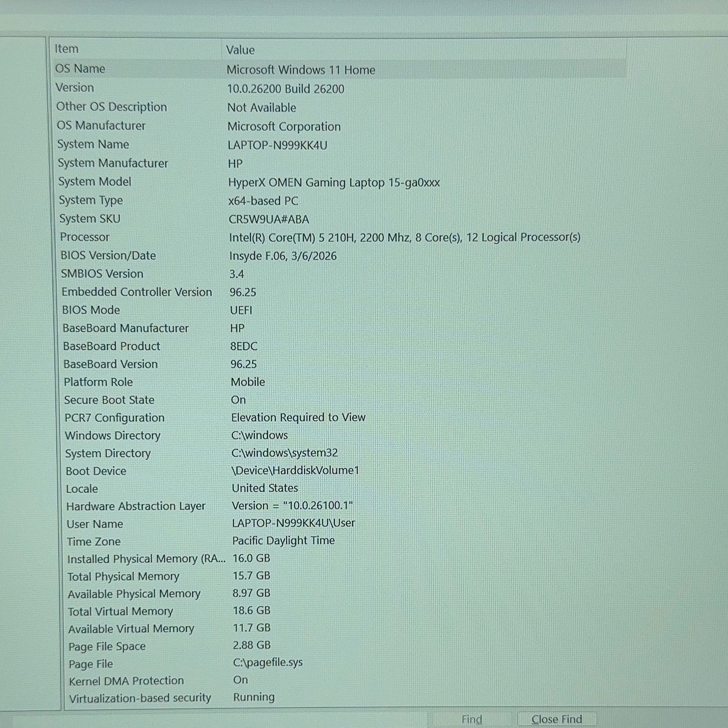Select the System SKU label

(x=90, y=219)
